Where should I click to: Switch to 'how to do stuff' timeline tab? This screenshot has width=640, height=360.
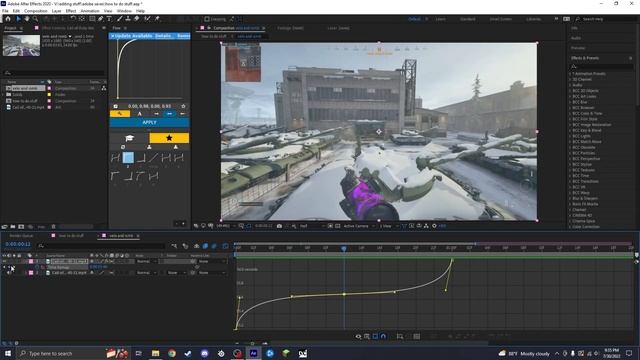[x=71, y=236]
